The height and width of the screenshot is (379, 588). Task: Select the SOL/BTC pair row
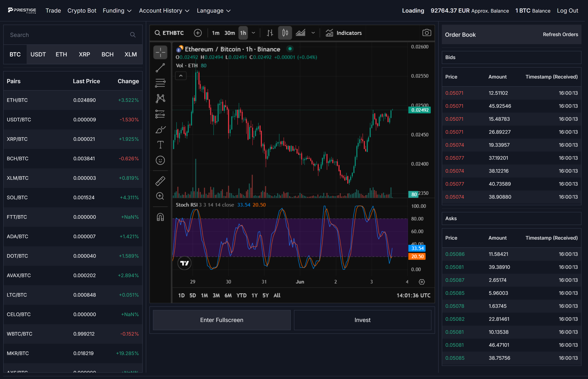[73, 197]
